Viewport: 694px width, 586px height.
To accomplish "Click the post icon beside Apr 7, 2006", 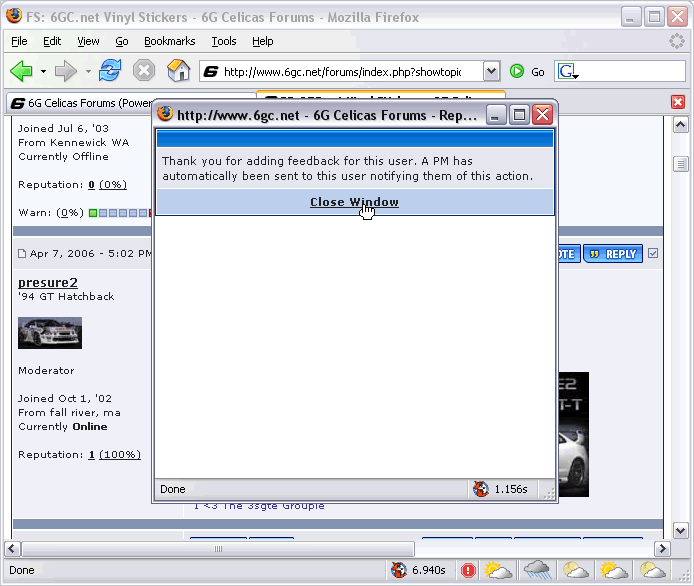I will click(x=22, y=254).
